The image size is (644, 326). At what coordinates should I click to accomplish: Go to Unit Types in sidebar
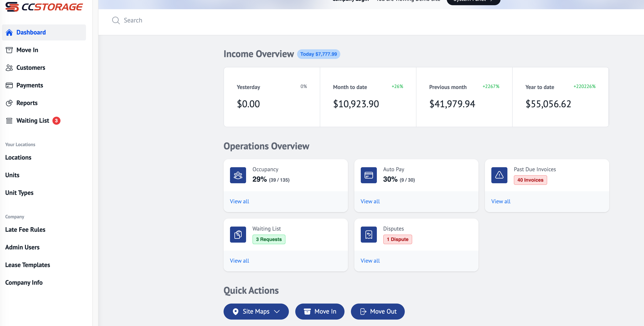(x=19, y=193)
